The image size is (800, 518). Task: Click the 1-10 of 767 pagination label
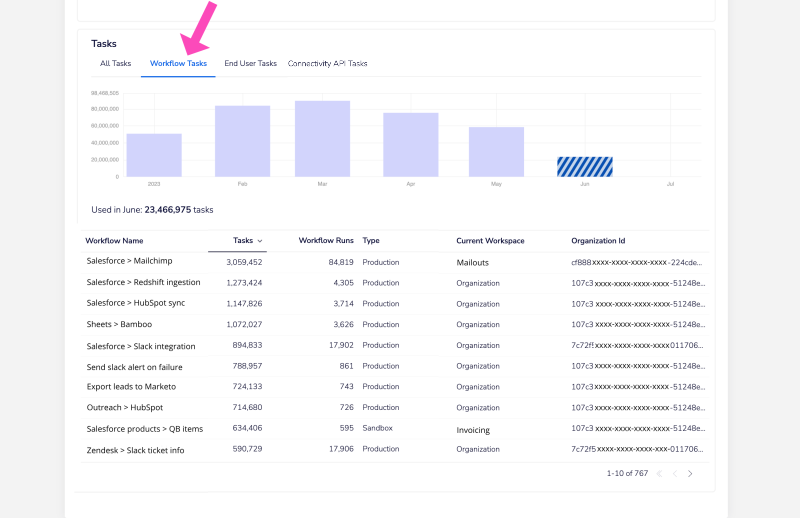point(628,474)
